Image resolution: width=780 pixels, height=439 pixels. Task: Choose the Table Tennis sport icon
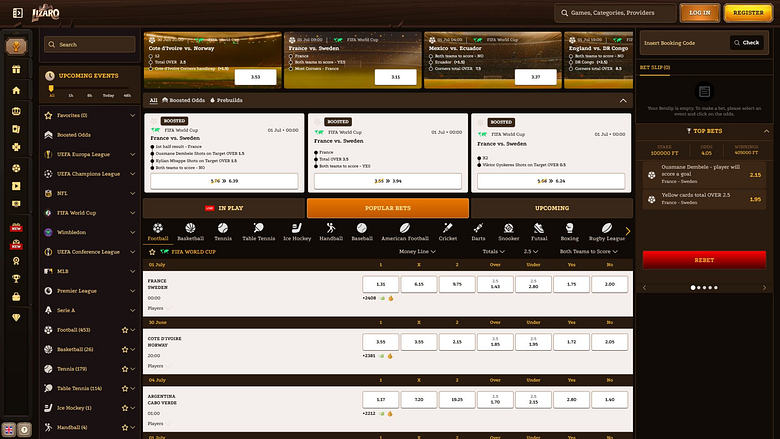point(258,232)
